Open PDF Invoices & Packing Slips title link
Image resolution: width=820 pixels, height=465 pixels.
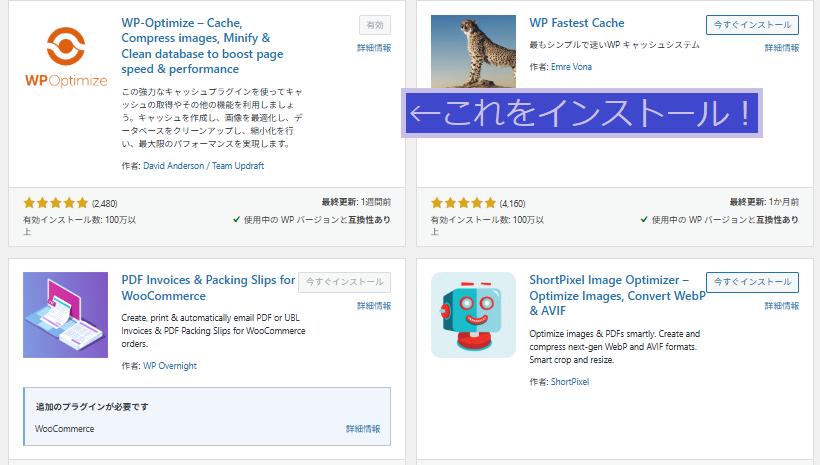(208, 288)
